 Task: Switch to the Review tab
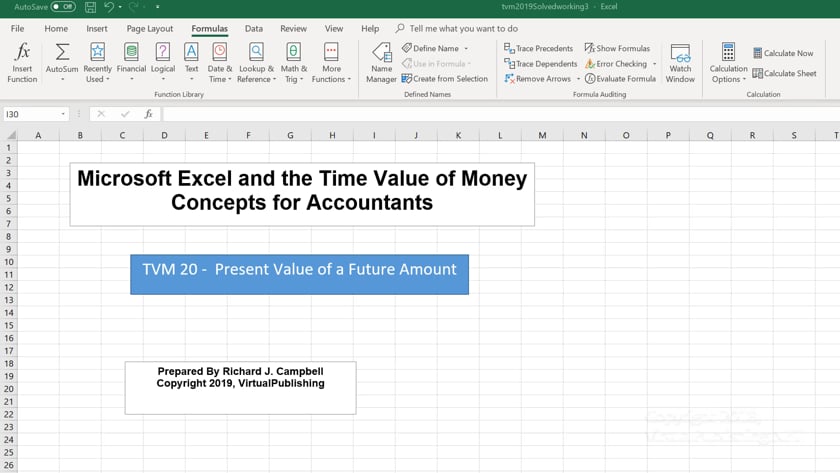click(x=294, y=28)
